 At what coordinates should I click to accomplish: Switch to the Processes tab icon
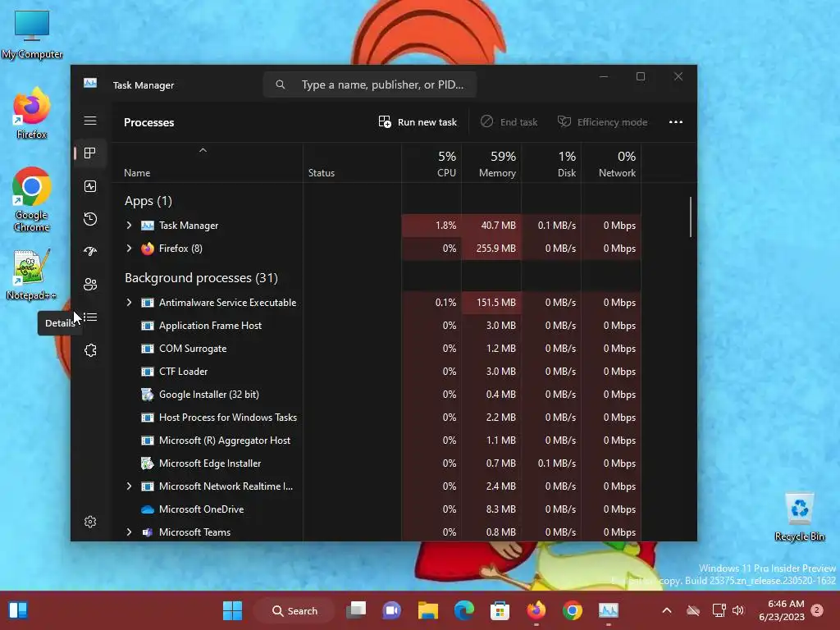pos(90,153)
